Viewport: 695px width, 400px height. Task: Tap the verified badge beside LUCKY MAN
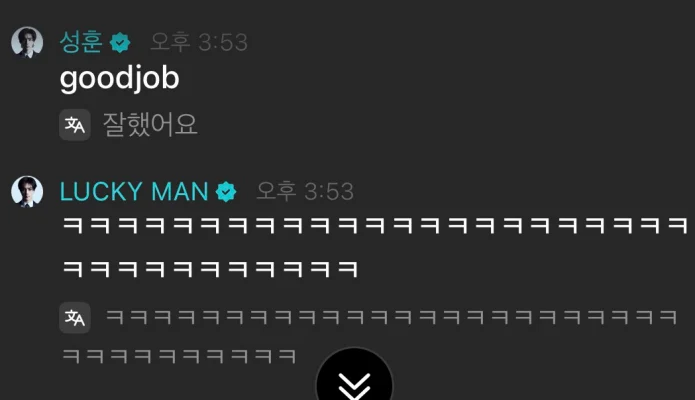point(226,192)
